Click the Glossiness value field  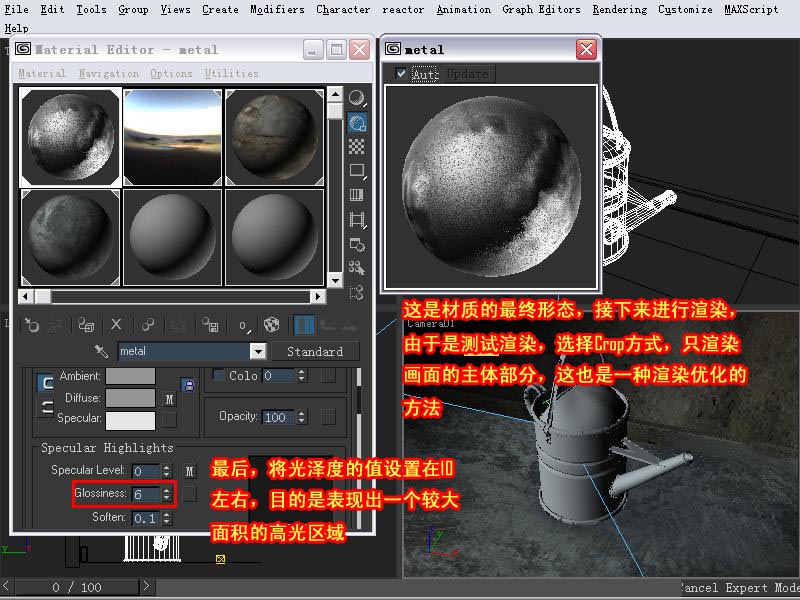point(146,494)
